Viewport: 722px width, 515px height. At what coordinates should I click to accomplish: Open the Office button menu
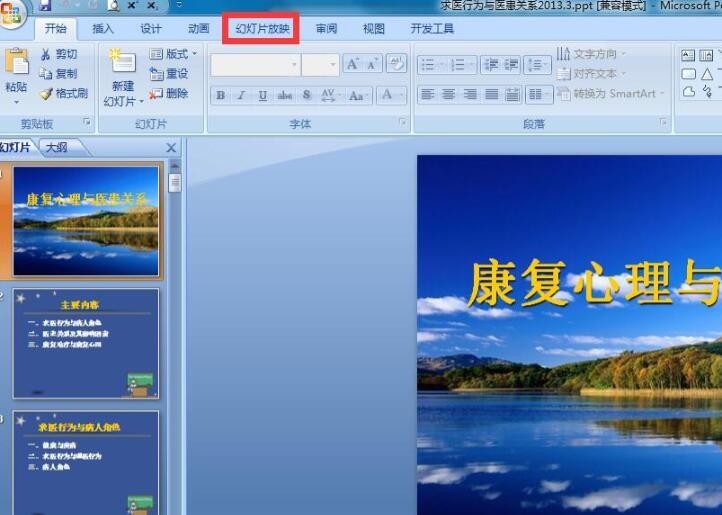[x=12, y=14]
